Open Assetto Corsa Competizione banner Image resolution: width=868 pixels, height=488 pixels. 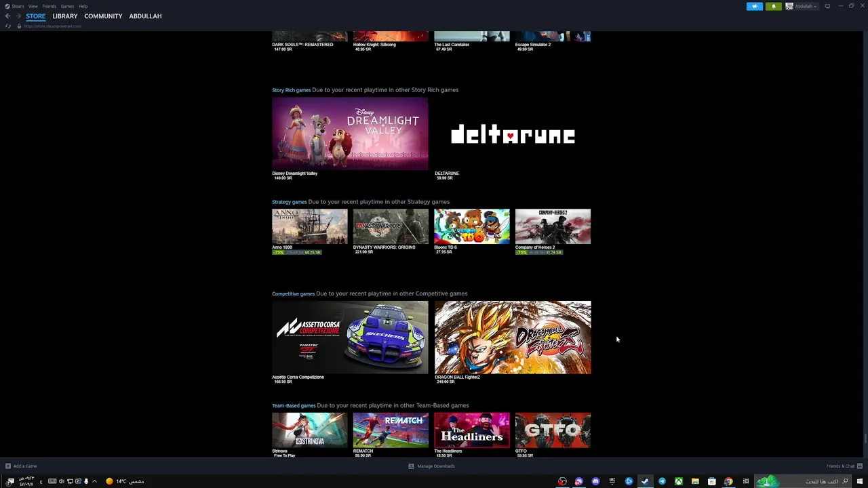[350, 338]
